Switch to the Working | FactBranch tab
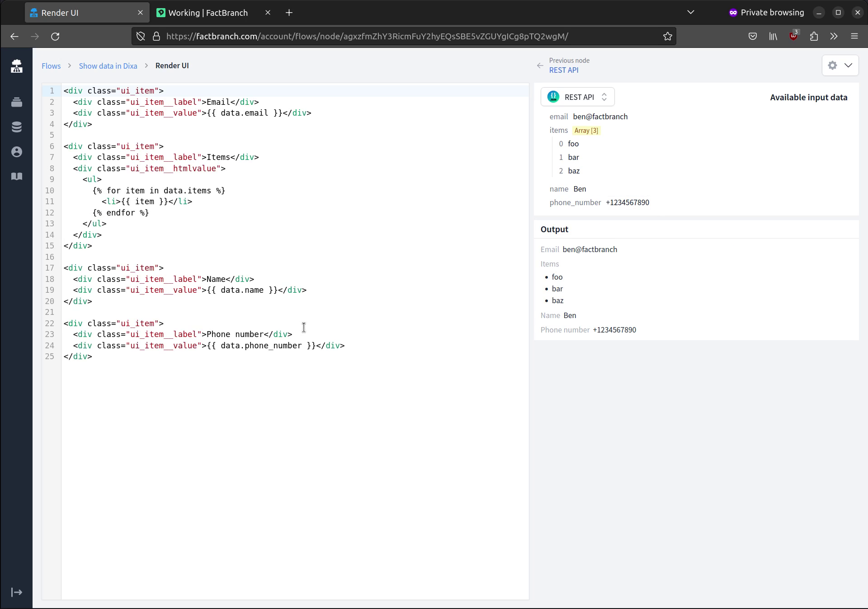Screen dimensions: 868x609 point(208,13)
